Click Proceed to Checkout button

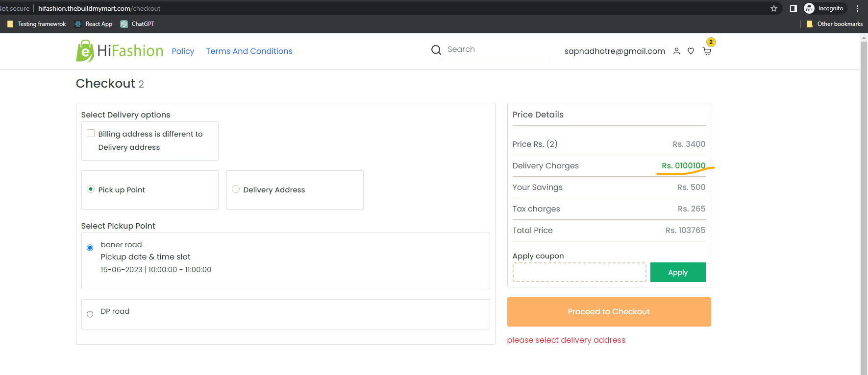[x=609, y=312]
